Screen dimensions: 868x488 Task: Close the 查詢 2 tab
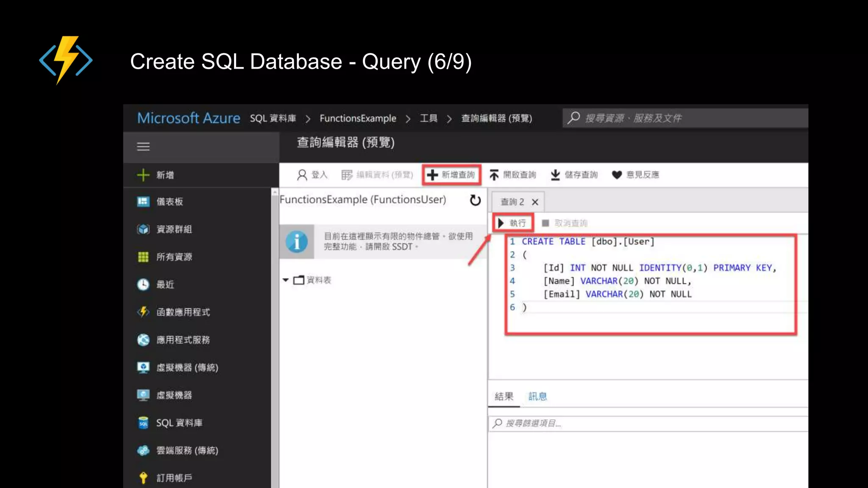point(535,202)
